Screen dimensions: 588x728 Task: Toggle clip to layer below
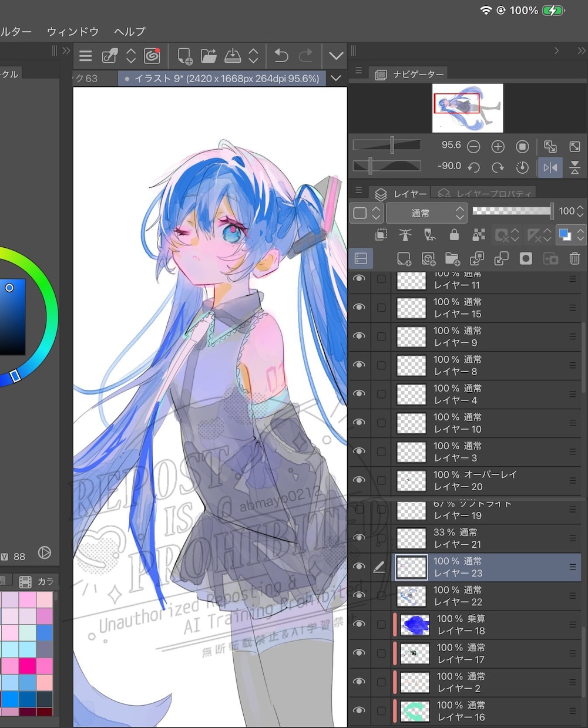tap(381, 235)
